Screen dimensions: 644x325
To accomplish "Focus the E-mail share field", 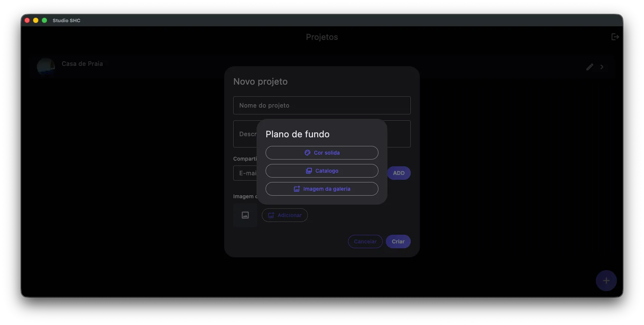I will pos(245,173).
